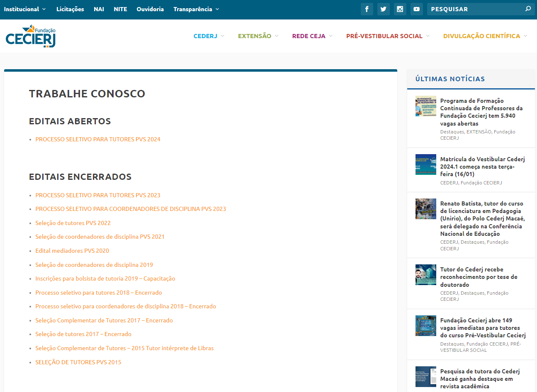The image size is (537, 392).
Task: Open Processo Seletivo para Tutores PVS 2023
Action: [x=98, y=195]
